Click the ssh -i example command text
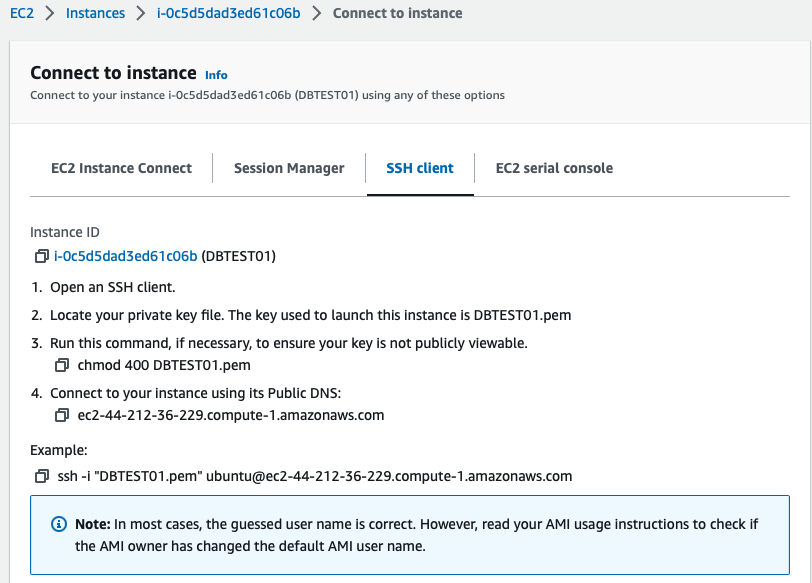812x583 pixels. (315, 476)
